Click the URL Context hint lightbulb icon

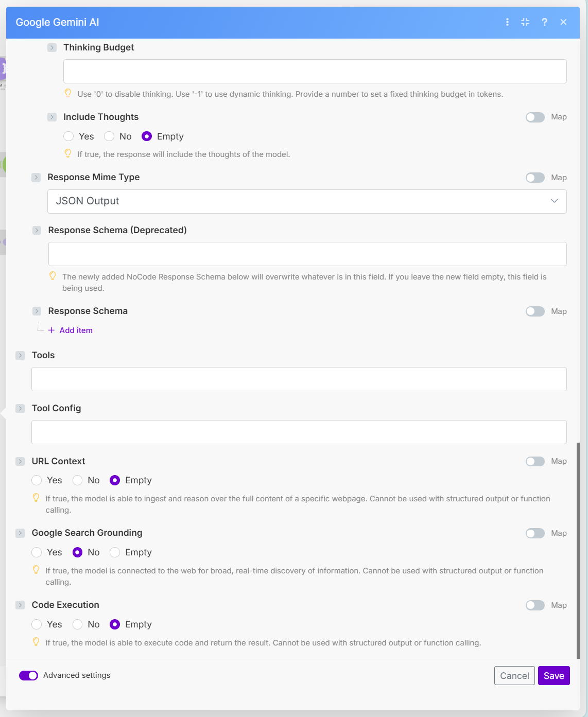[x=36, y=498]
